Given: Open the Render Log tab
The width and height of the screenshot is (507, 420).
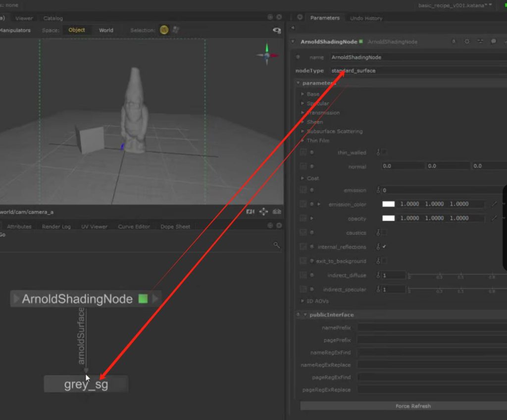Looking at the screenshot, I should [x=56, y=227].
